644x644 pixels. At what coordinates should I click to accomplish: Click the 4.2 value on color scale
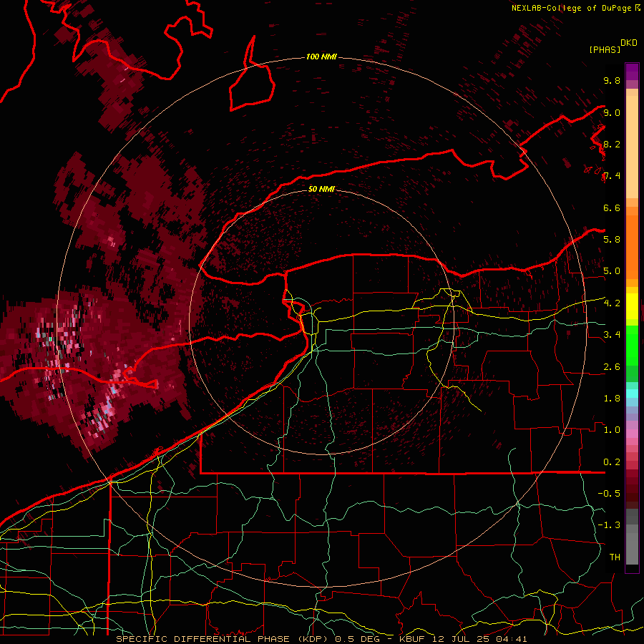[612, 303]
